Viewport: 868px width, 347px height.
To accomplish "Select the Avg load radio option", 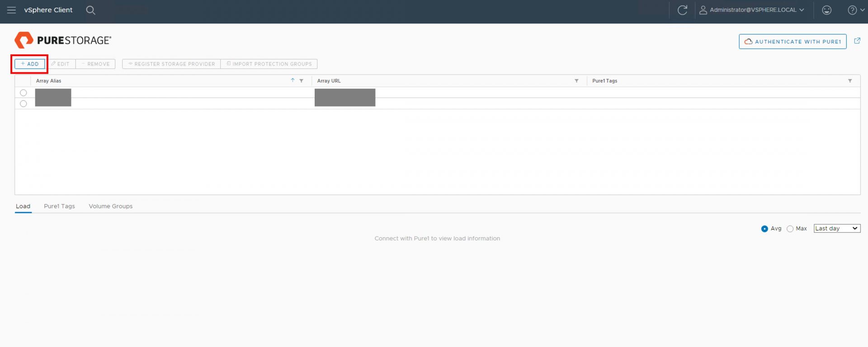I will click(764, 229).
